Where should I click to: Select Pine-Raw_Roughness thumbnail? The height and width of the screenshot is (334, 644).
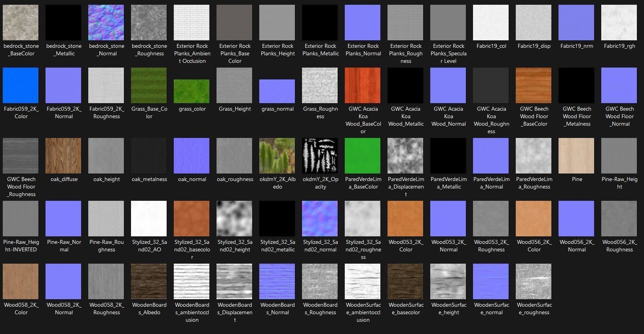(x=106, y=219)
